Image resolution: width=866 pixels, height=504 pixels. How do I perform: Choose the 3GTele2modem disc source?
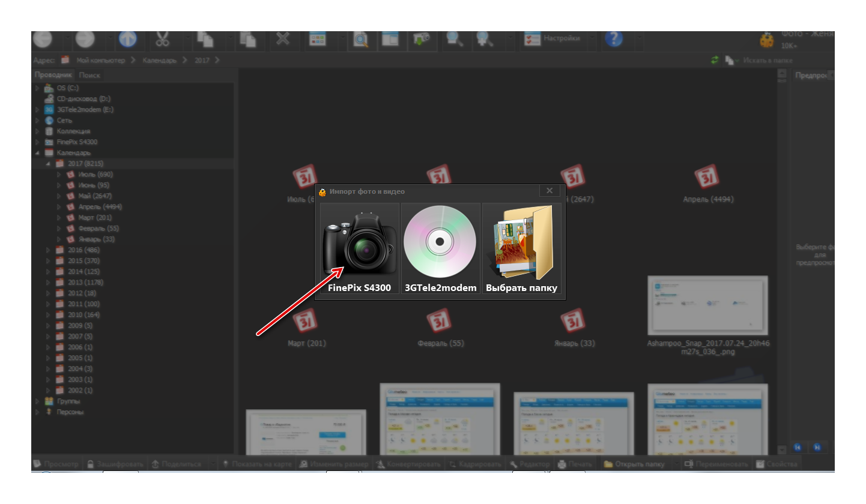tap(441, 250)
